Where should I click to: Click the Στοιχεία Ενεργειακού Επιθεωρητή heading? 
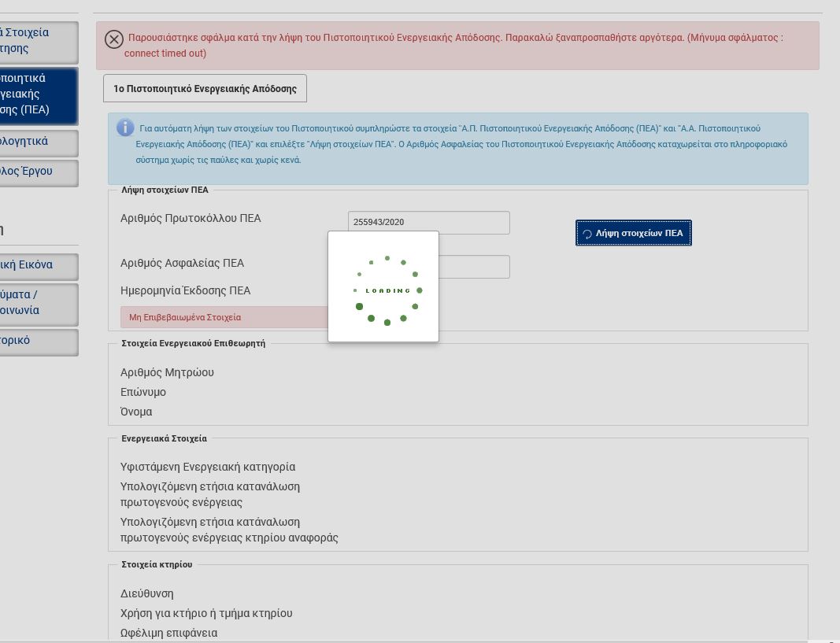click(x=194, y=343)
